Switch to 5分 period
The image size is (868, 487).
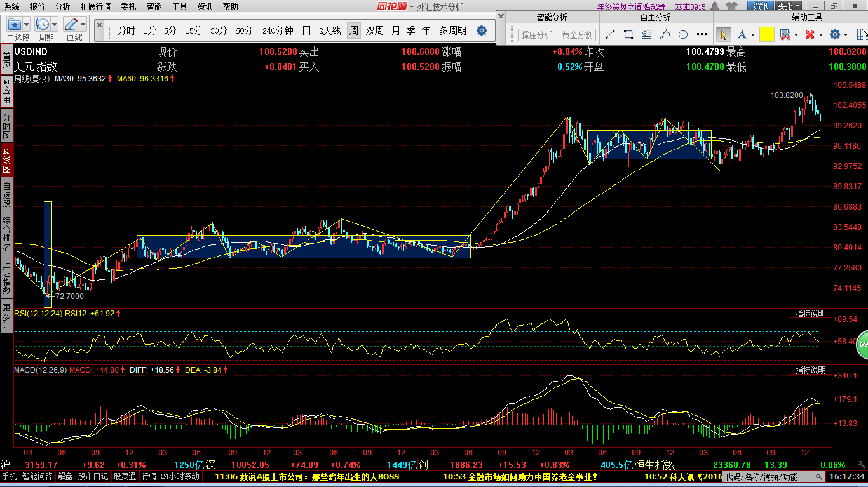coord(170,30)
